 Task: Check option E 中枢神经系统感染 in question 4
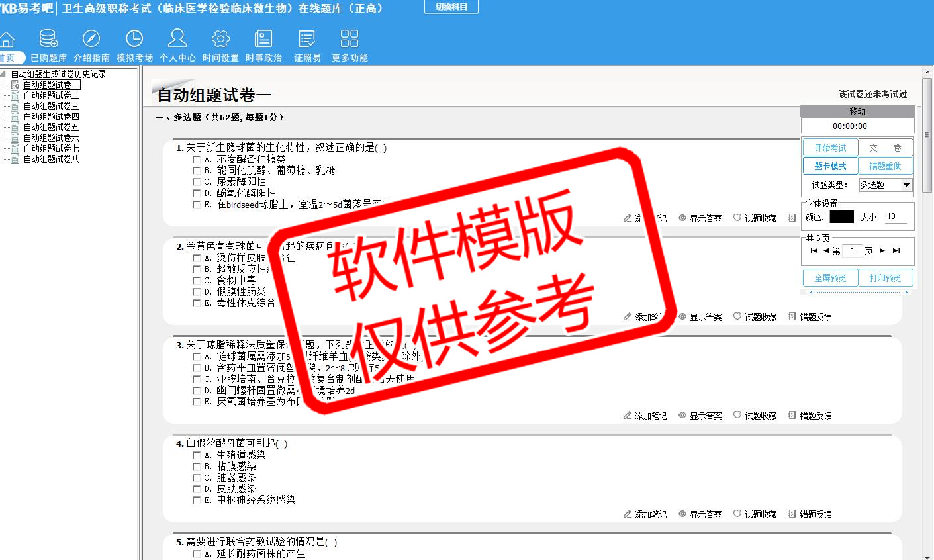click(197, 500)
